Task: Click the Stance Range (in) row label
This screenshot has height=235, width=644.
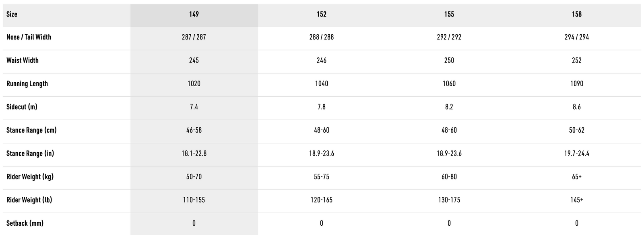Action: 30,154
